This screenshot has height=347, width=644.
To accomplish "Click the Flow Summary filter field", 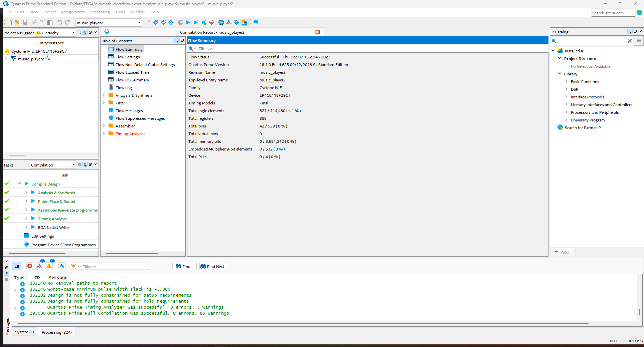I will 367,48.
